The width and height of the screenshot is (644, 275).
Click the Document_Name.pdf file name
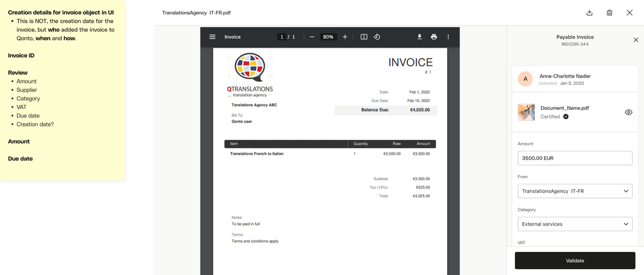pyautogui.click(x=565, y=108)
